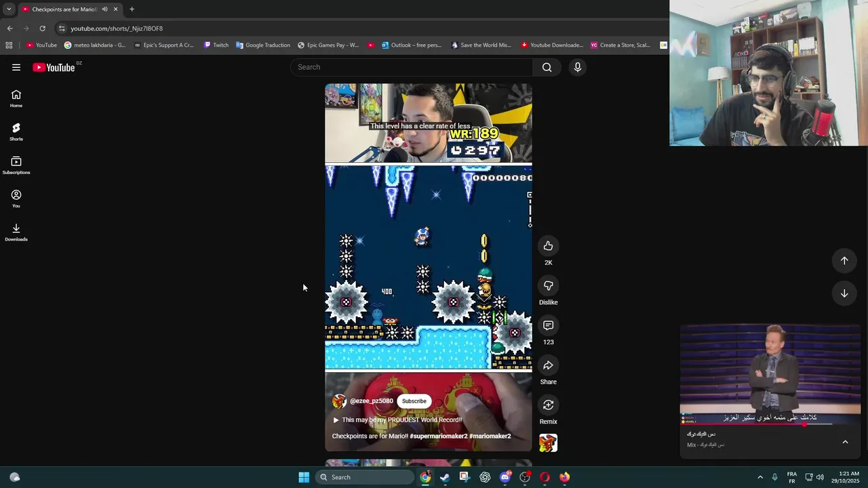Open Opera from the taskbar
868x488 pixels.
pyautogui.click(x=545, y=477)
